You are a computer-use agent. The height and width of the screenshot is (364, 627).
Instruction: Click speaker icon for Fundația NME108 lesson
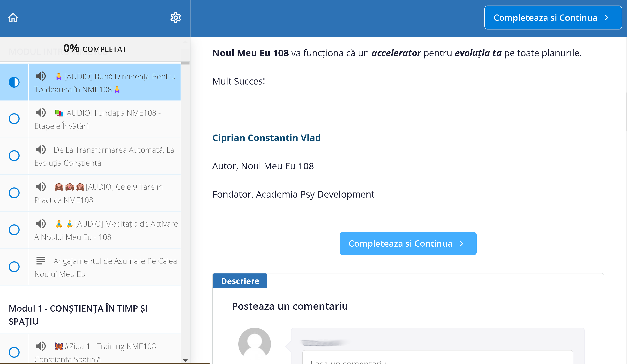click(x=41, y=113)
